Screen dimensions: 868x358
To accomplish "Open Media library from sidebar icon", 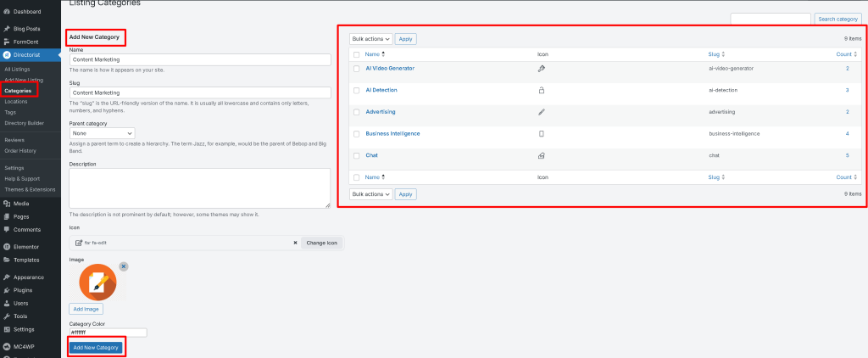I will [7, 204].
